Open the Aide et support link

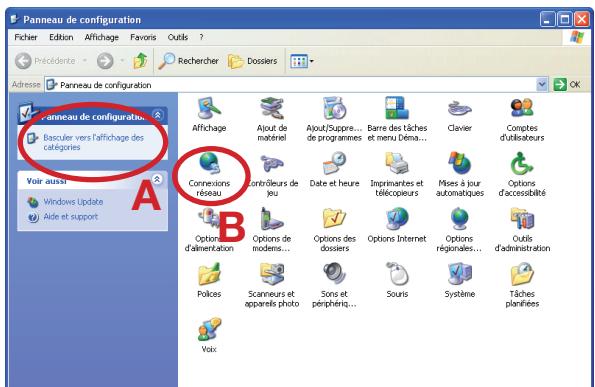pyautogui.click(x=71, y=217)
